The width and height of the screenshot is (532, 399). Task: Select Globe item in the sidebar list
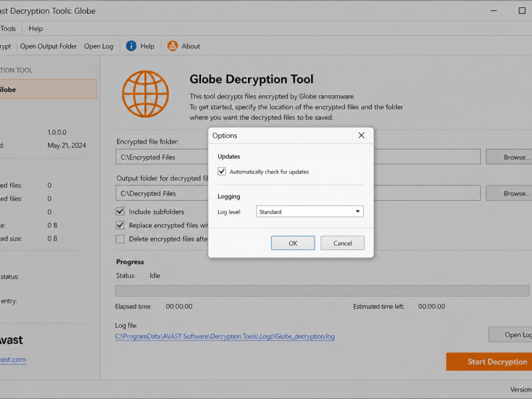click(x=48, y=89)
